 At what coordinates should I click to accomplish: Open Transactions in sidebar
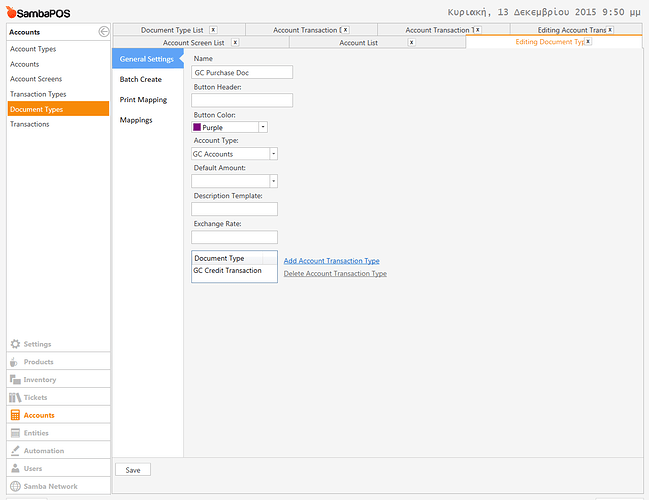pos(29,124)
